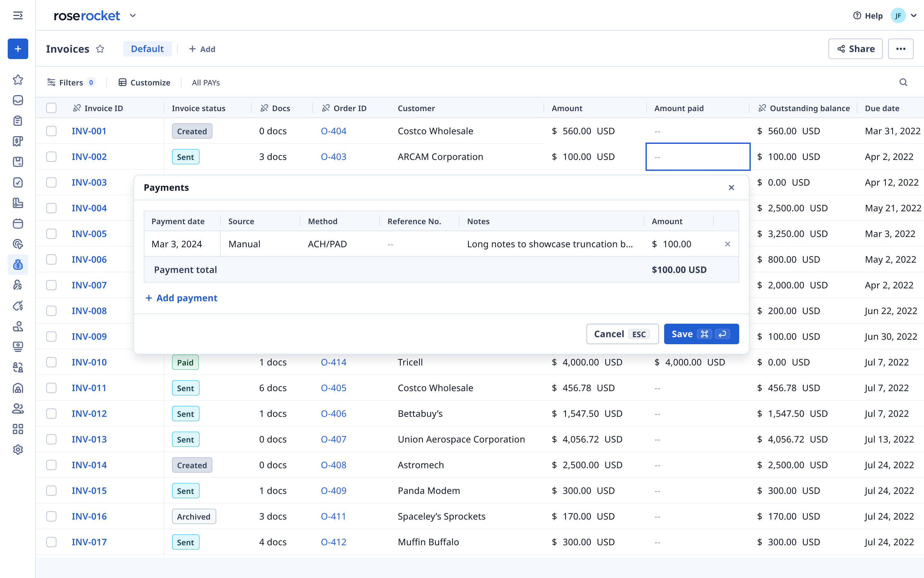Open the Filters panel
924x578 pixels.
coord(71,83)
